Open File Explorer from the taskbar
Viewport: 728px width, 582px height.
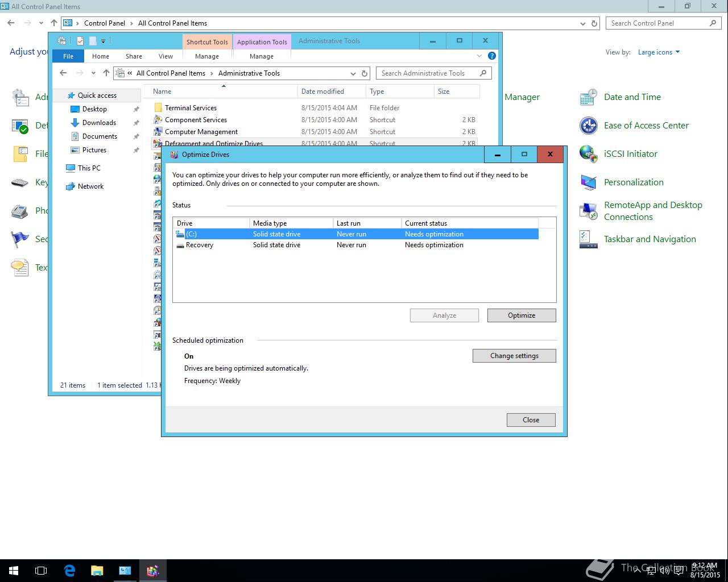(x=97, y=571)
